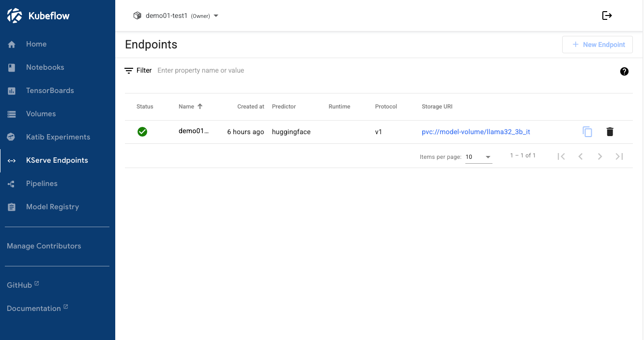Screen dimensions: 644x340
Task: Click the Created at column header
Action: [x=251, y=107]
